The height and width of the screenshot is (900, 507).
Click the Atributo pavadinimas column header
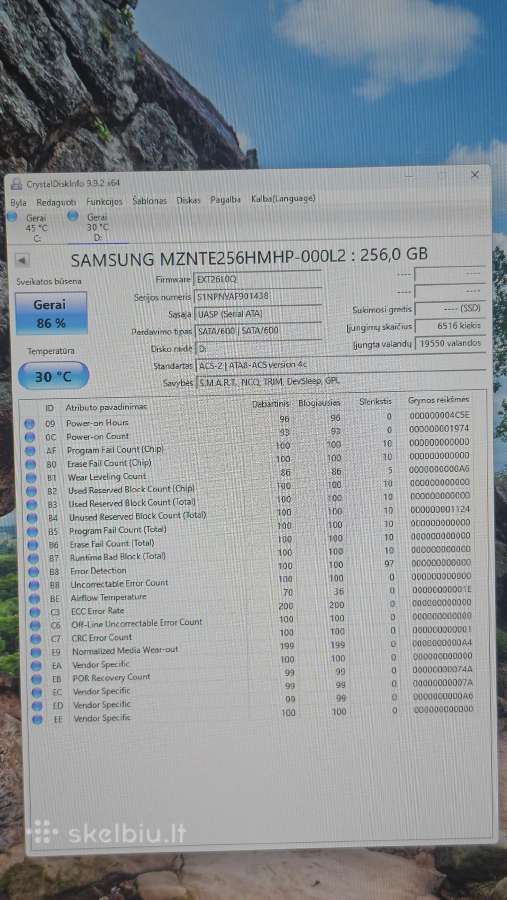106,407
